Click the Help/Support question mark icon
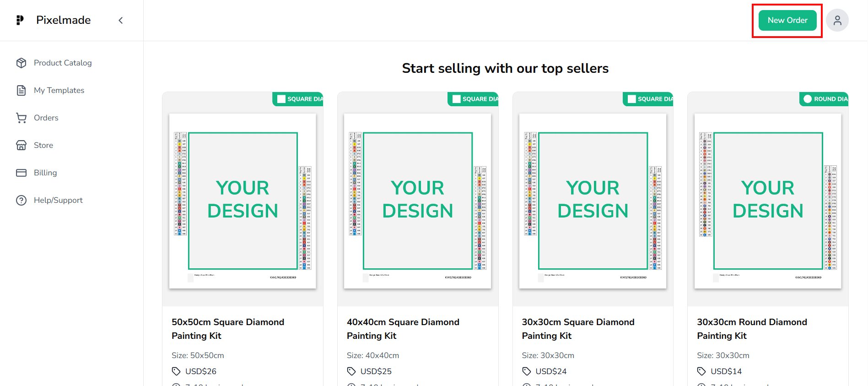The height and width of the screenshot is (386, 868). pyautogui.click(x=21, y=200)
